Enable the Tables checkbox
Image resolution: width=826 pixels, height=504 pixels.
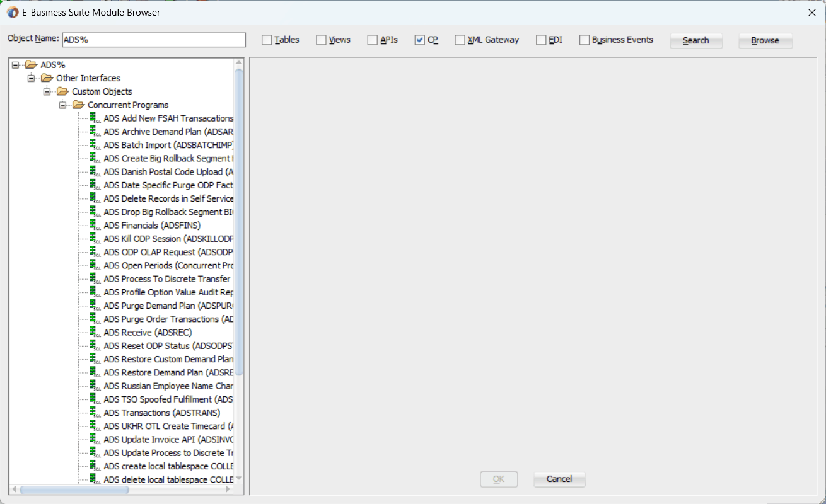click(x=267, y=40)
